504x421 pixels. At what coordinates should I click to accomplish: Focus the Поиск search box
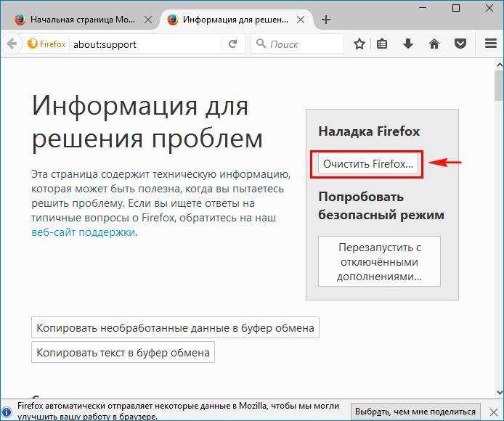pos(297,44)
